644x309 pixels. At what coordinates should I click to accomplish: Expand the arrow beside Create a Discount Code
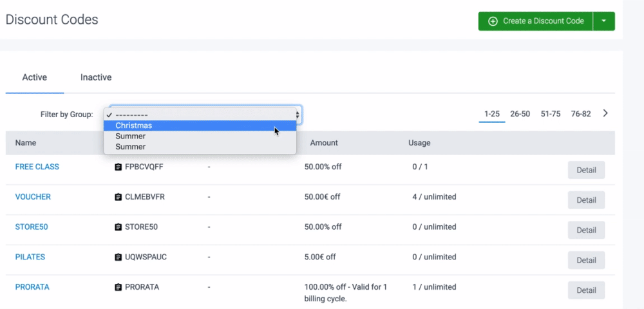(603, 21)
